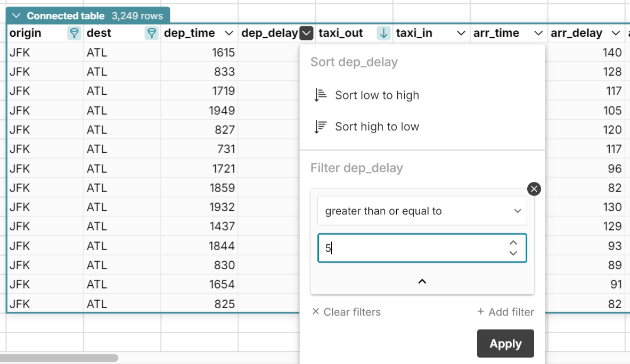The height and width of the screenshot is (364, 630).
Task: Open the dep_time column dropdown
Action: pos(230,33)
